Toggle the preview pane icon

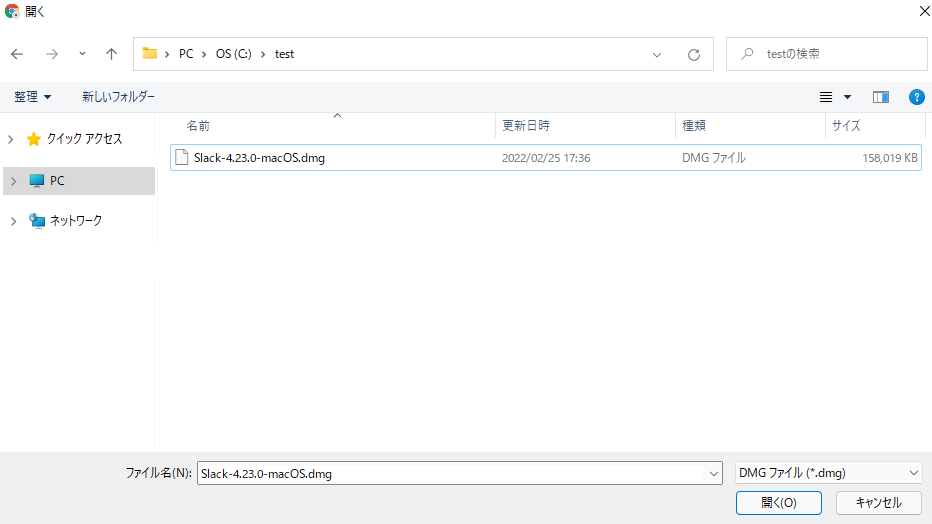click(881, 97)
